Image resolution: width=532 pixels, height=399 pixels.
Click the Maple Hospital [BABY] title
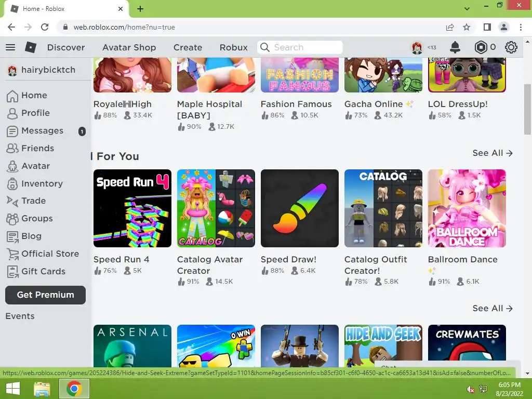pos(210,110)
